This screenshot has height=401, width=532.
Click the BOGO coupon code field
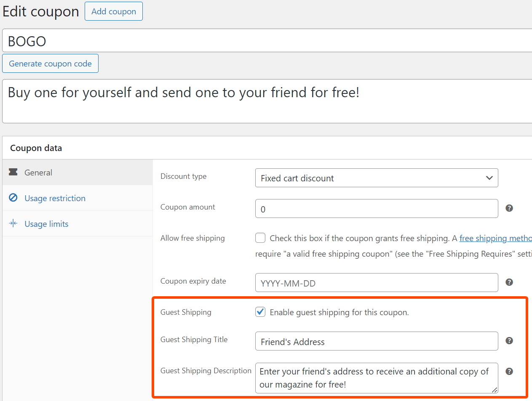click(267, 41)
